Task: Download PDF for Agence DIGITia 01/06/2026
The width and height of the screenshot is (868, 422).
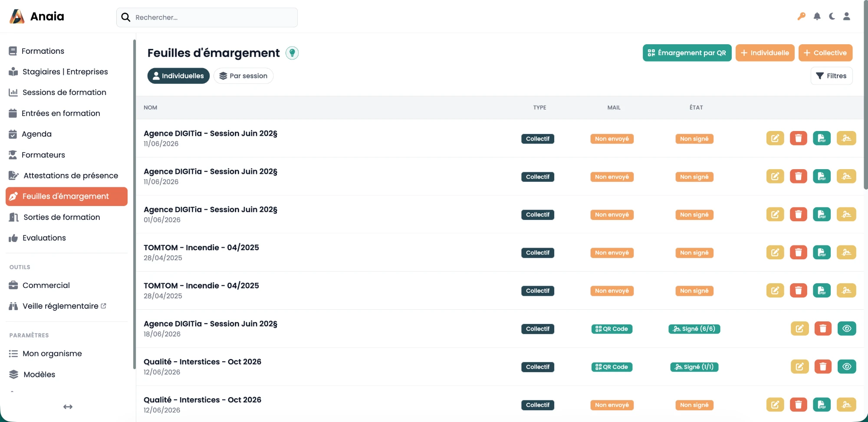Action: click(822, 214)
